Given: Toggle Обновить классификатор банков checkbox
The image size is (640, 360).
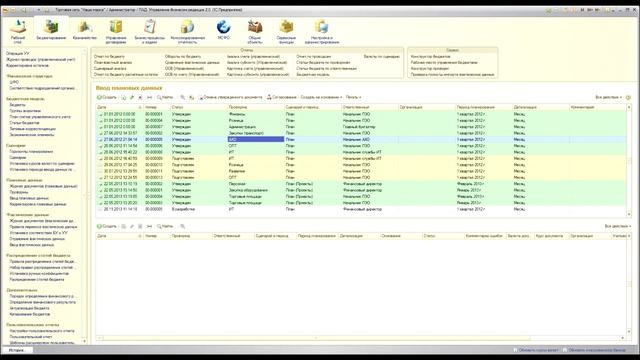Looking at the screenshot, I should [565, 350].
